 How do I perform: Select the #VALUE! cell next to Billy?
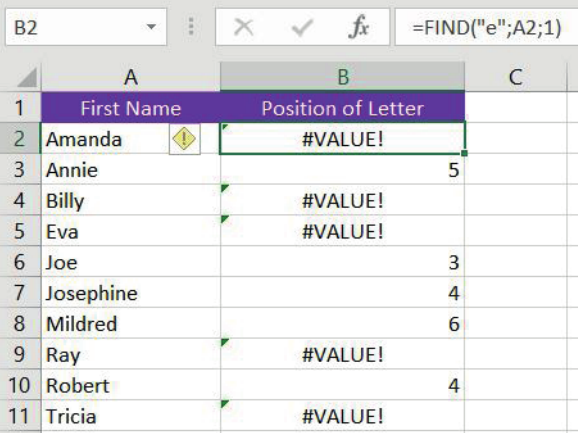point(342,200)
